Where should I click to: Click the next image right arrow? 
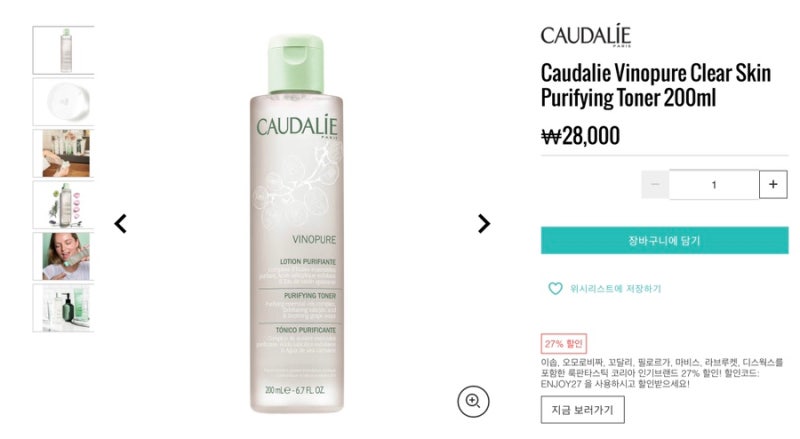pos(484,224)
